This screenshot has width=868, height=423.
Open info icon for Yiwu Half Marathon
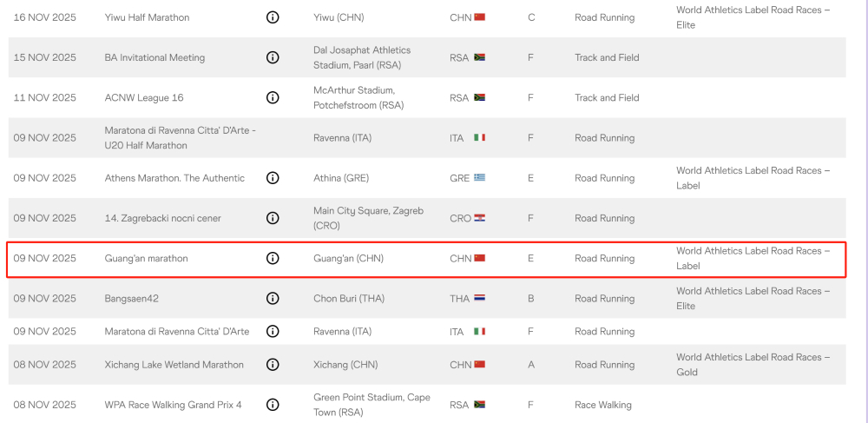(x=273, y=17)
